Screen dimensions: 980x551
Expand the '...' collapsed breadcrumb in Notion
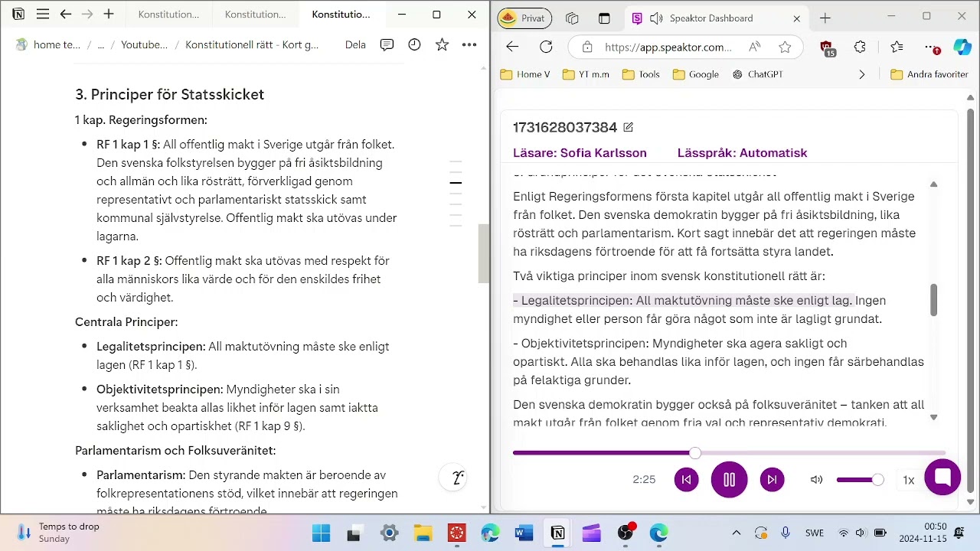100,45
